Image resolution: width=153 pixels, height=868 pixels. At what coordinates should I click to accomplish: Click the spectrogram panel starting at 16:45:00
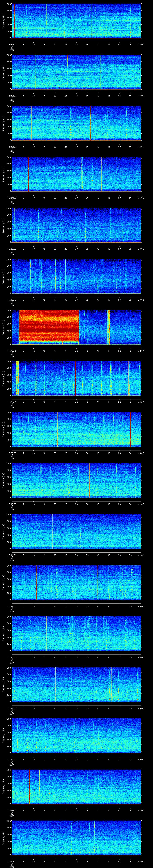click(77, 736)
